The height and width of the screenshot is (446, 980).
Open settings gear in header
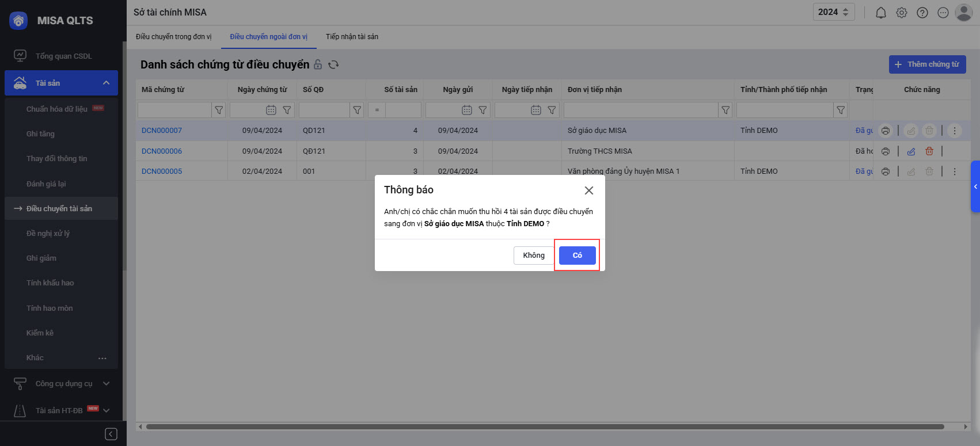click(901, 13)
